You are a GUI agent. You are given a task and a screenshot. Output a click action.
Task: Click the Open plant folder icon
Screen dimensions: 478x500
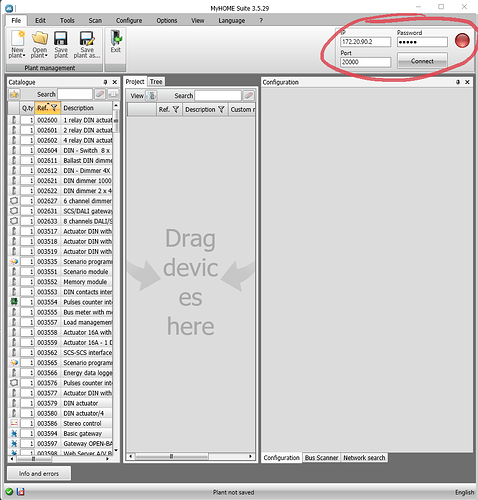(40, 38)
